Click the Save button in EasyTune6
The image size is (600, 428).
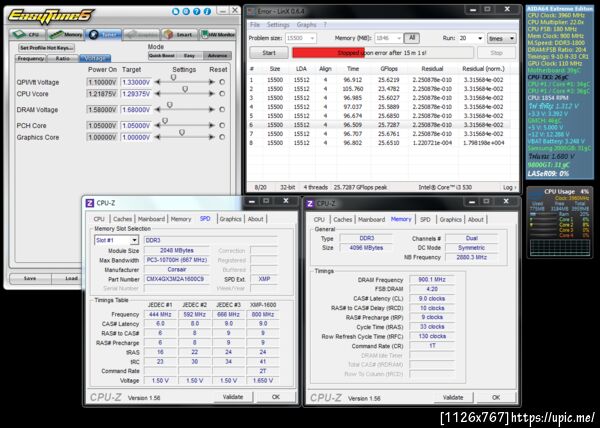point(30,278)
